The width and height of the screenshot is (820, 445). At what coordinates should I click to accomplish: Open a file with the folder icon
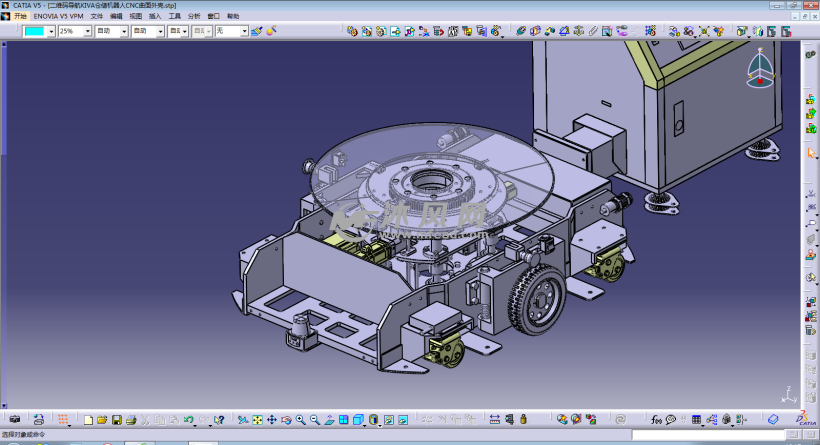(102, 419)
